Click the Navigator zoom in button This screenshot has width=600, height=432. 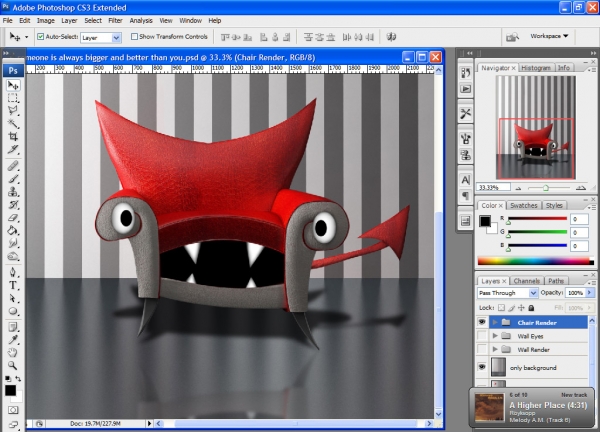coord(581,187)
